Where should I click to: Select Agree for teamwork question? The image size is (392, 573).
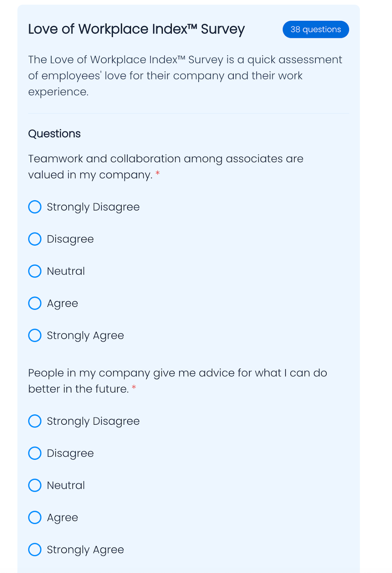click(x=35, y=303)
